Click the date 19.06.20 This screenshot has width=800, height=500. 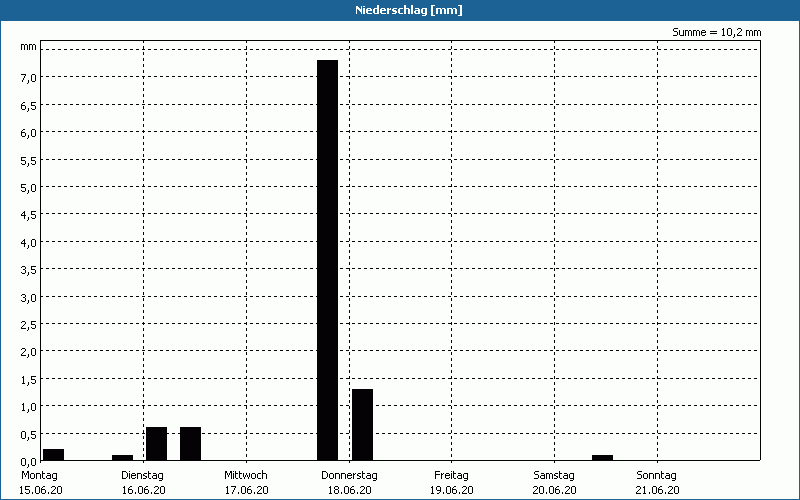452,490
